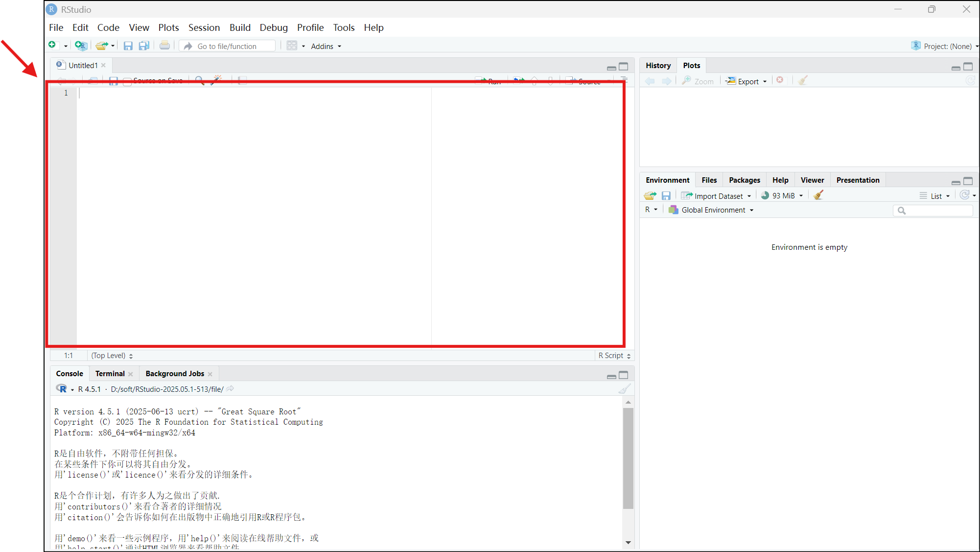Click the Create Project icon
This screenshot has width=980, height=552.
pos(81,46)
